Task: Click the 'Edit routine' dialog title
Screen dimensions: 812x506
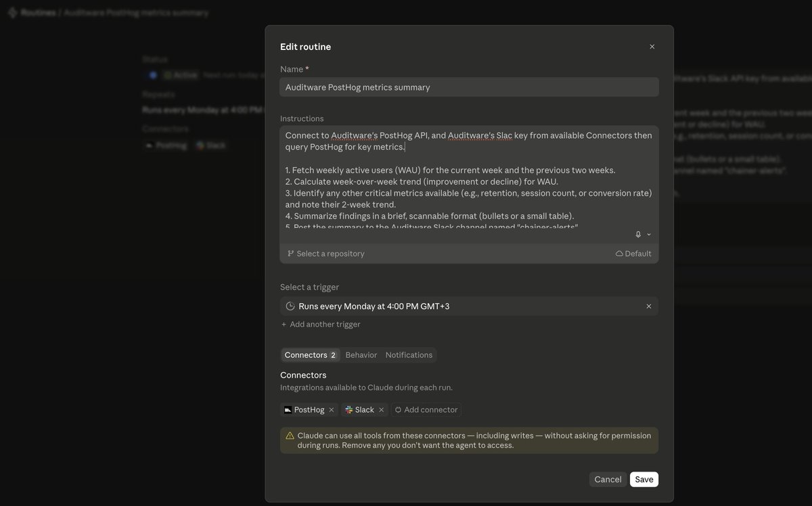Action: click(305, 47)
